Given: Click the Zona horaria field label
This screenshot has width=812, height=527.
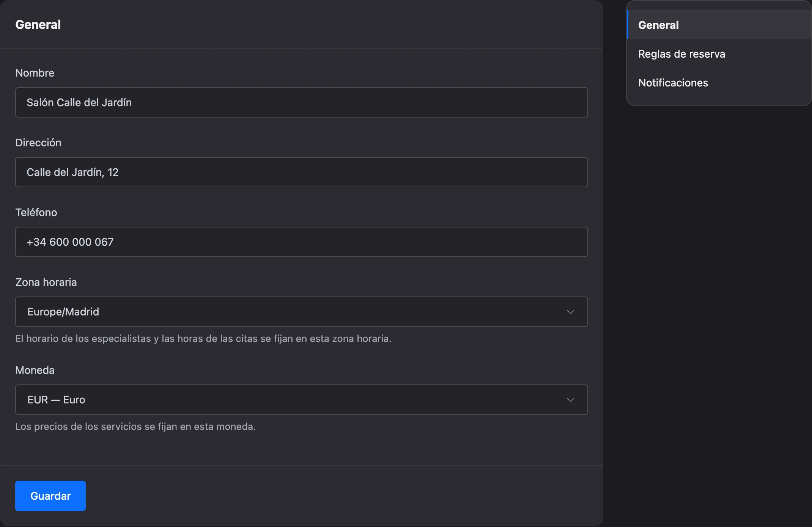Looking at the screenshot, I should 46,282.
